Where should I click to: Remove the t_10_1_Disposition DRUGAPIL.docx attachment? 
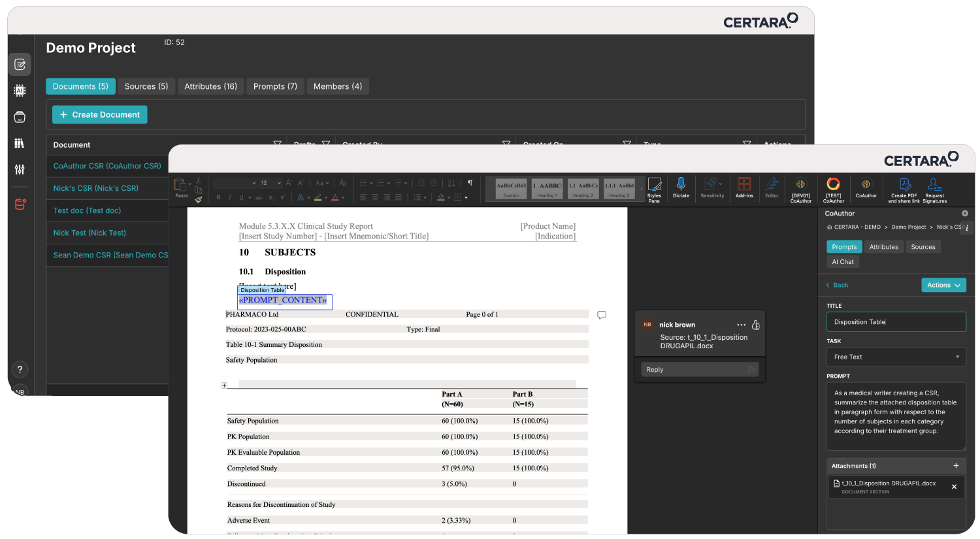click(954, 487)
